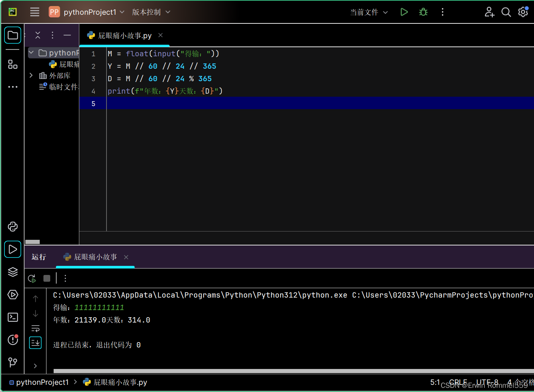Open the main menu hamburger icon

(34, 12)
